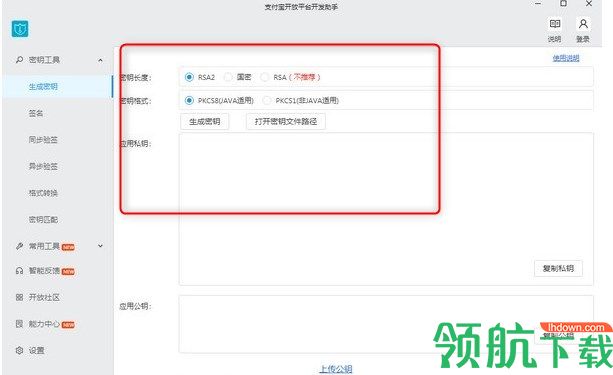
Task: Minimize the window
Action: 538,4
